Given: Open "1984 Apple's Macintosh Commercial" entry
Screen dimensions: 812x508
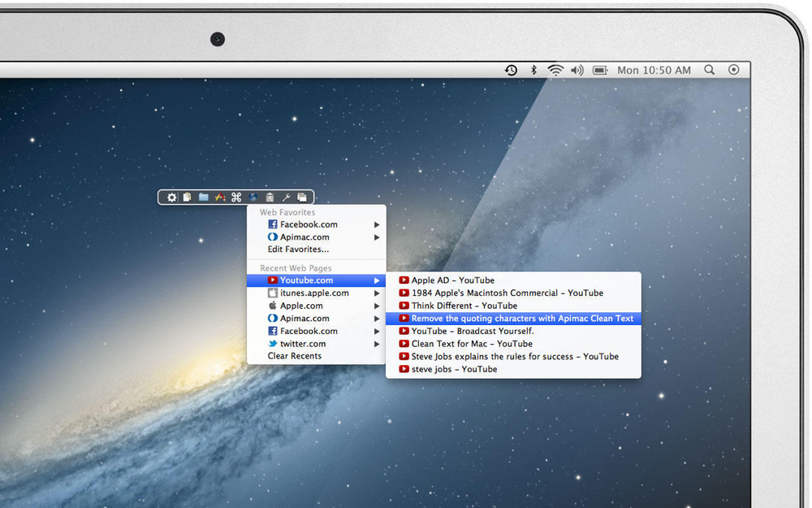Looking at the screenshot, I should point(507,293).
